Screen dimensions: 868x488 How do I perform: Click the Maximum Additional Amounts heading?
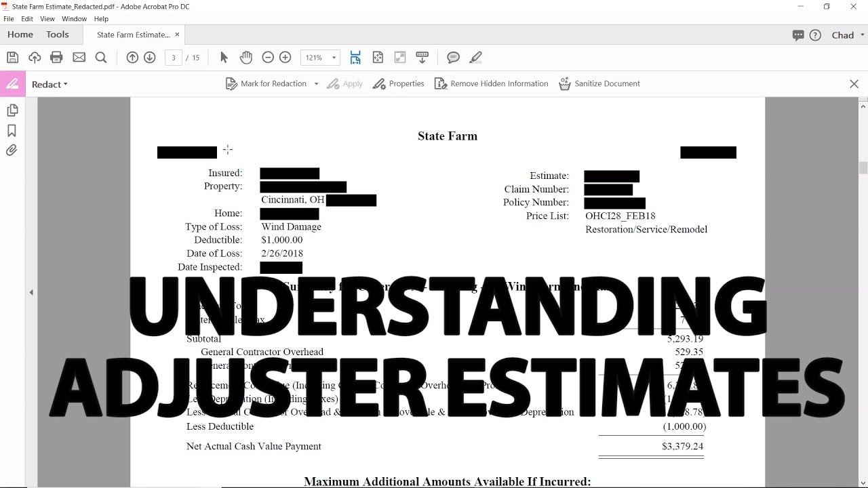448,481
